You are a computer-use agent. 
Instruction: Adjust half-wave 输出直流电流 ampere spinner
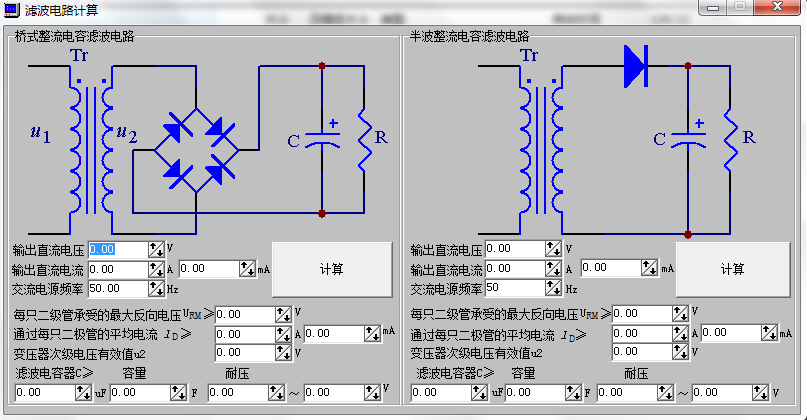point(554,268)
